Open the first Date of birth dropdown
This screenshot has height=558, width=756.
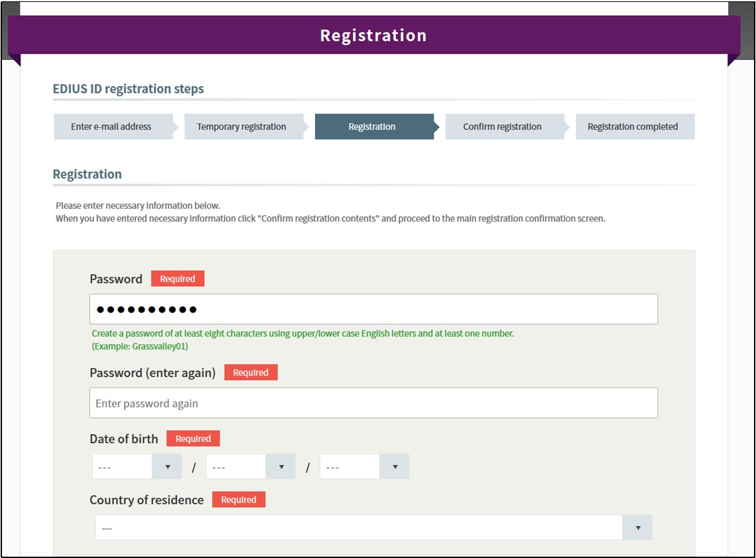[137, 467]
